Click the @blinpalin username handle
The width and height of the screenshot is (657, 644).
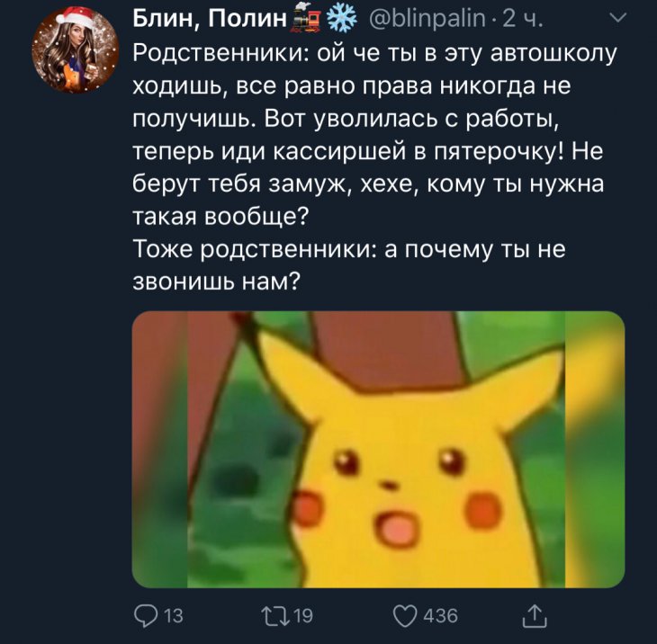coord(427,19)
